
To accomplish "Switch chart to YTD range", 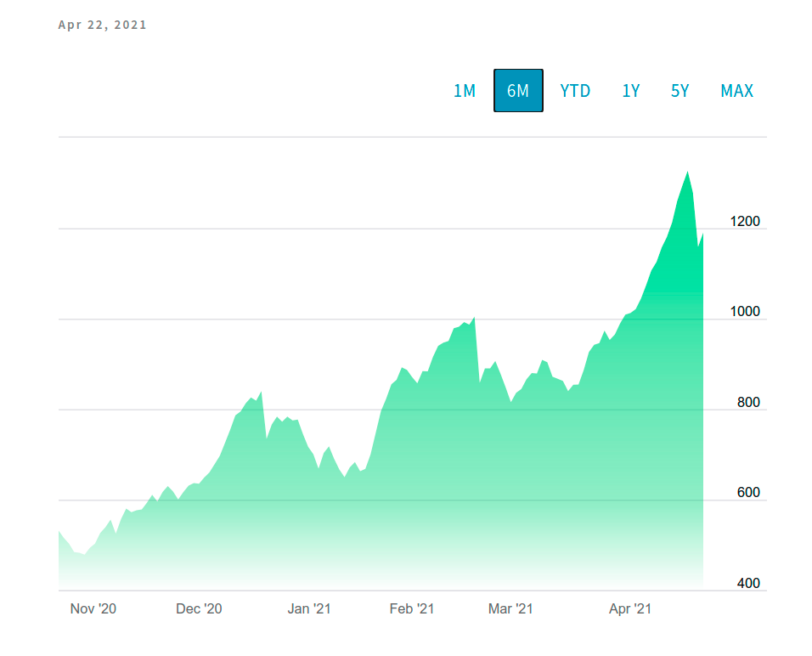I will point(575,91).
